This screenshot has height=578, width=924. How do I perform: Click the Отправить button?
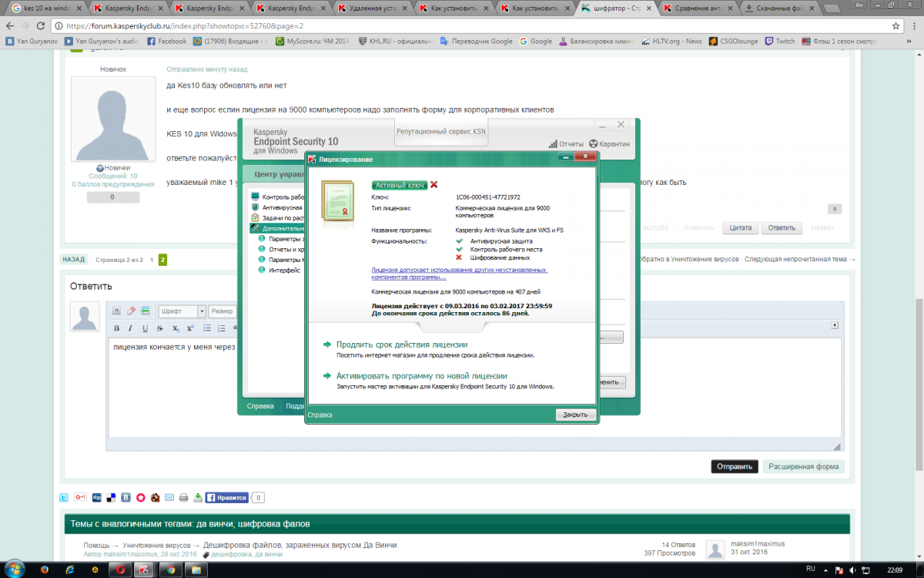pos(735,467)
